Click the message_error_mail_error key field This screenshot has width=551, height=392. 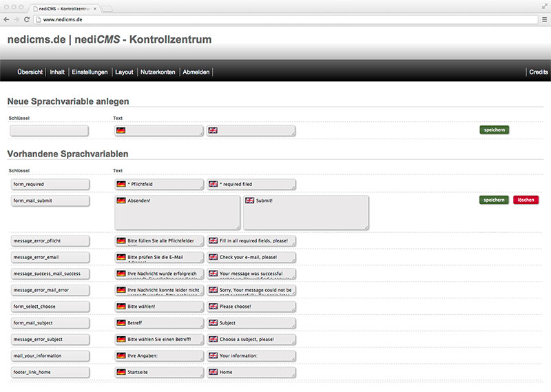[x=50, y=290]
